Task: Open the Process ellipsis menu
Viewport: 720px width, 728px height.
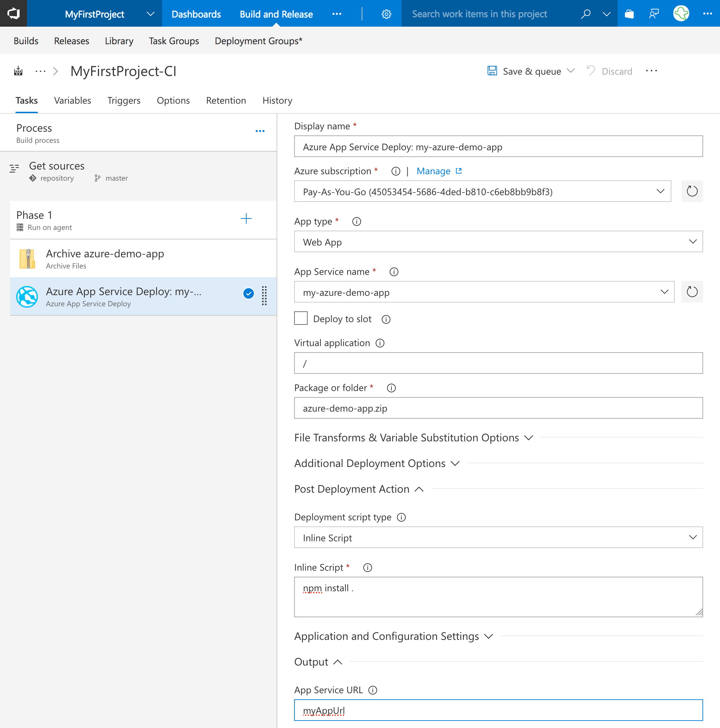Action: pyautogui.click(x=260, y=131)
